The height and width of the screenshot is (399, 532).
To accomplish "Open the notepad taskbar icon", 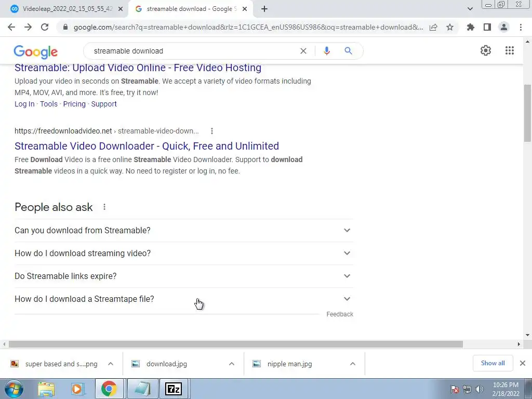I will 142,389.
